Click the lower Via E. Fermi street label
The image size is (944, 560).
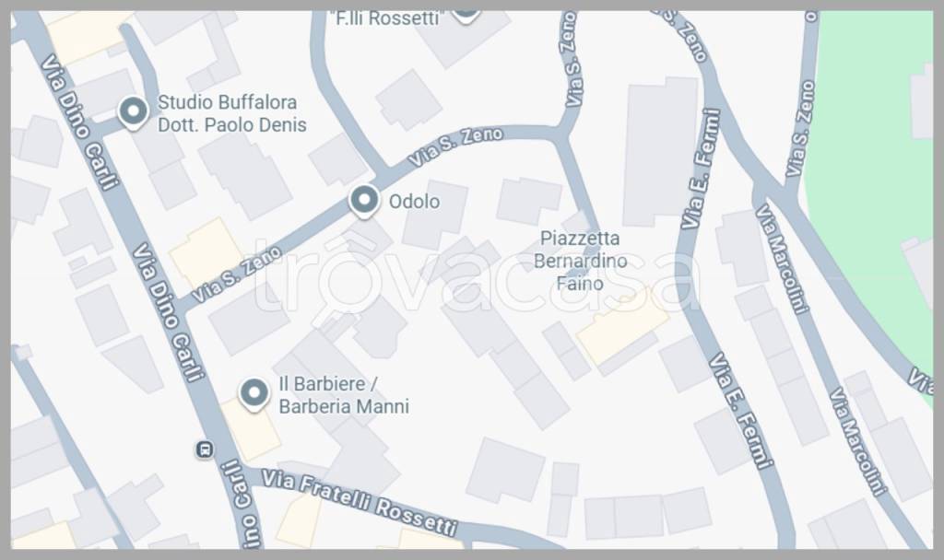[740, 411]
